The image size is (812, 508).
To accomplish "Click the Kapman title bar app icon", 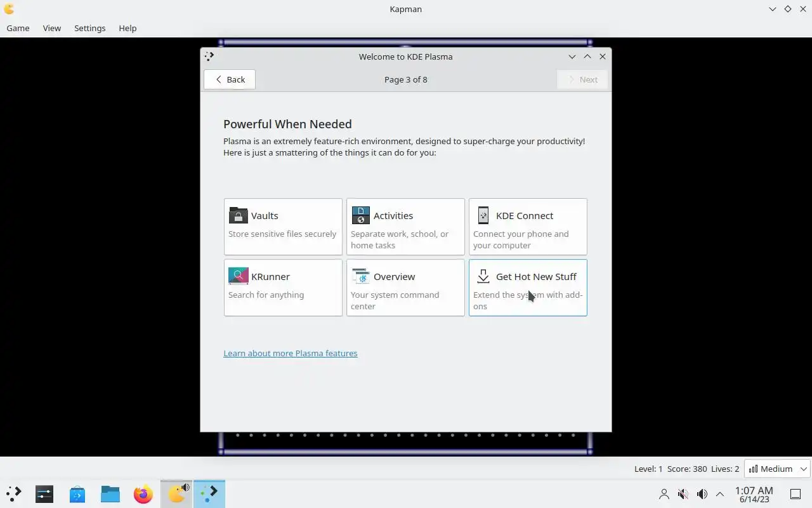I will tap(9, 9).
